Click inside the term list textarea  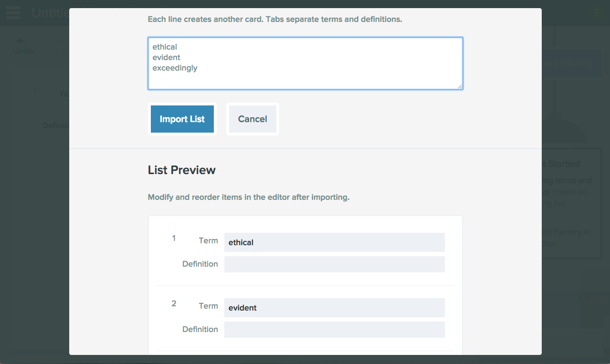point(305,63)
